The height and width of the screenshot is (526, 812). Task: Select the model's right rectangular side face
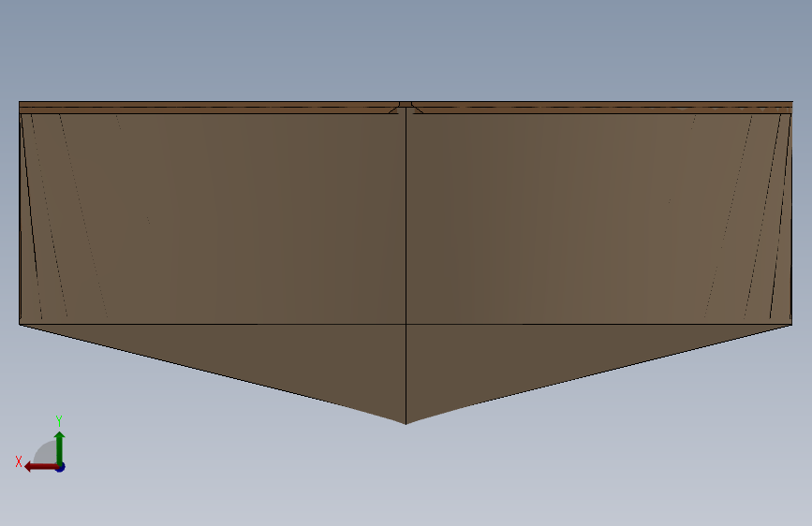599,218
